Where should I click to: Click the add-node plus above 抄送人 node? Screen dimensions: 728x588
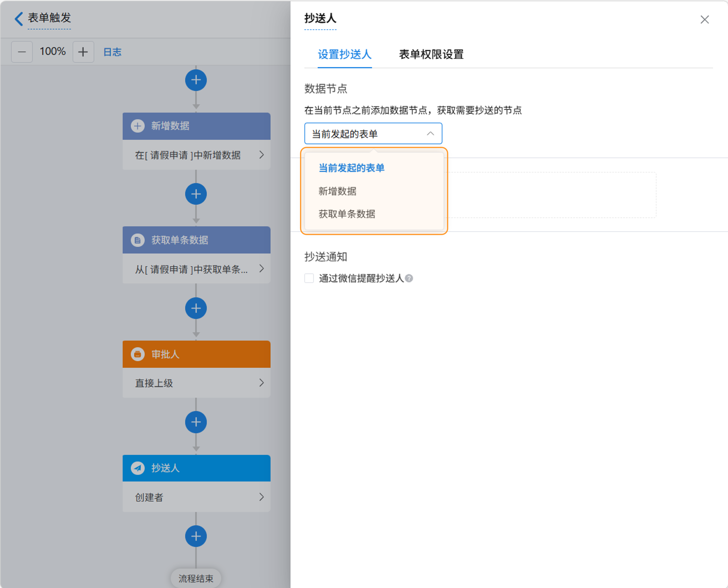(196, 422)
